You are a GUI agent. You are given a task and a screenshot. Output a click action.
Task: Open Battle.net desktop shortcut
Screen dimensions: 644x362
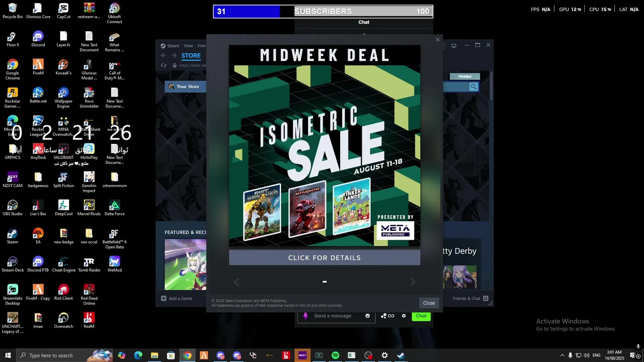(38, 96)
